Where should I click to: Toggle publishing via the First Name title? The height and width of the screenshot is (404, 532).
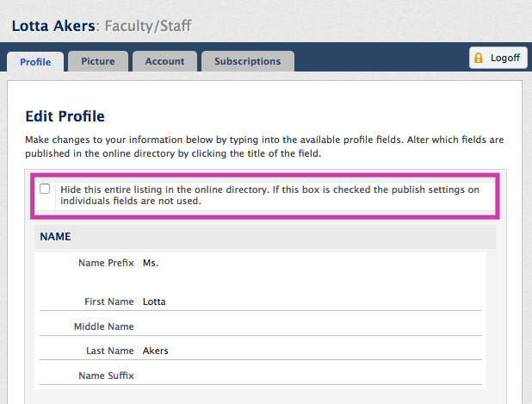(109, 301)
